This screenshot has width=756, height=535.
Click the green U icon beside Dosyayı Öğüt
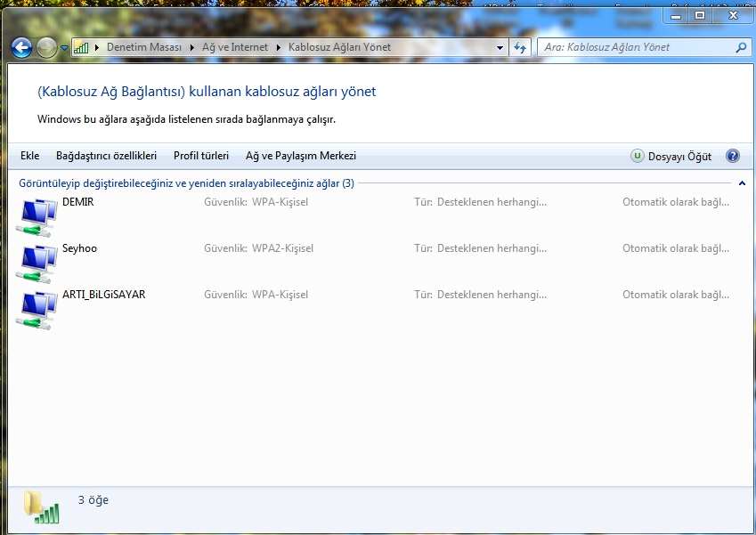pos(637,156)
